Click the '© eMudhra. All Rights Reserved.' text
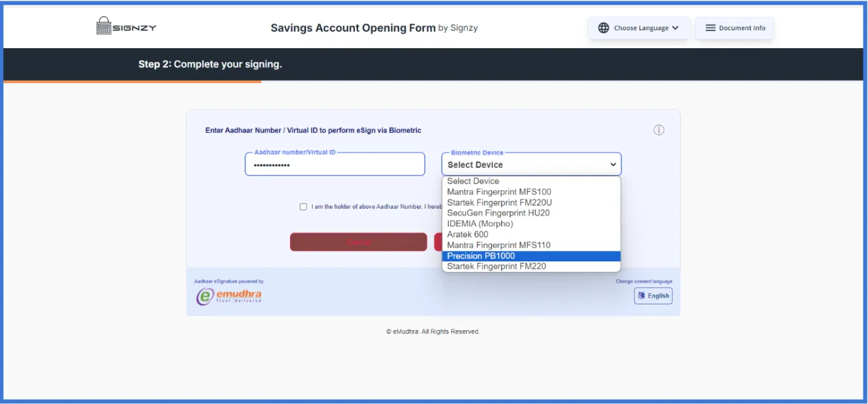 [x=433, y=331]
